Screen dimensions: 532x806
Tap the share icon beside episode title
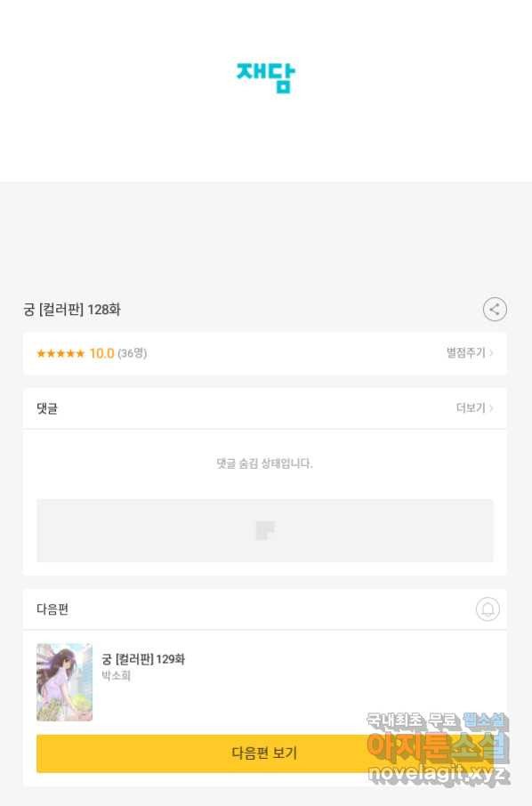click(x=495, y=310)
